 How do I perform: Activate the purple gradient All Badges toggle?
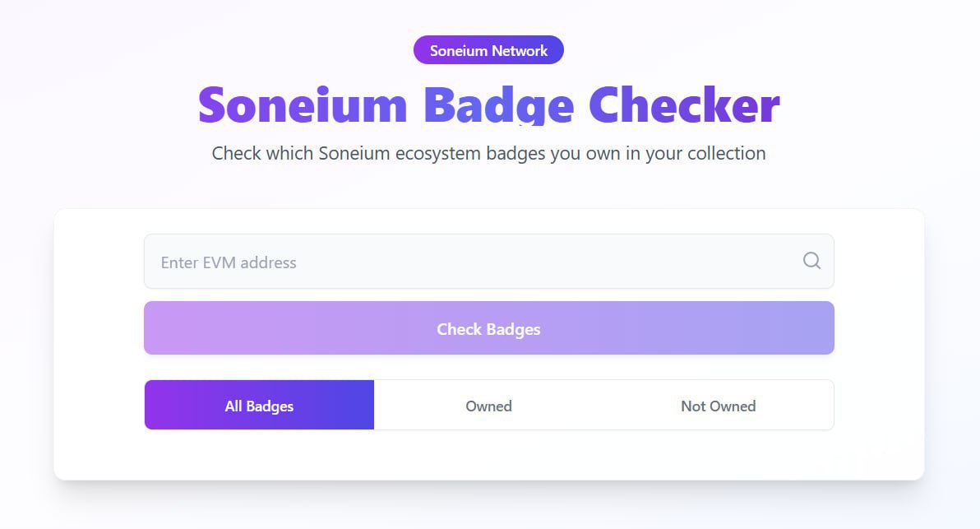pos(259,406)
